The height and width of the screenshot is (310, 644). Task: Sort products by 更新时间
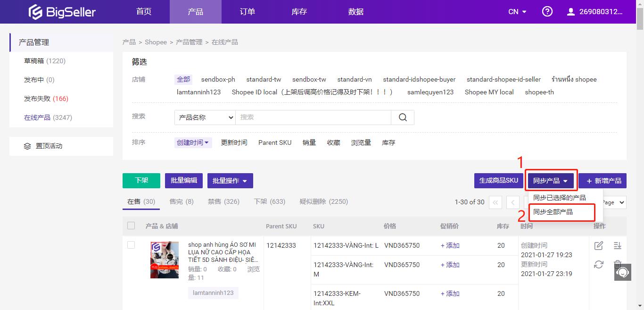click(x=234, y=142)
